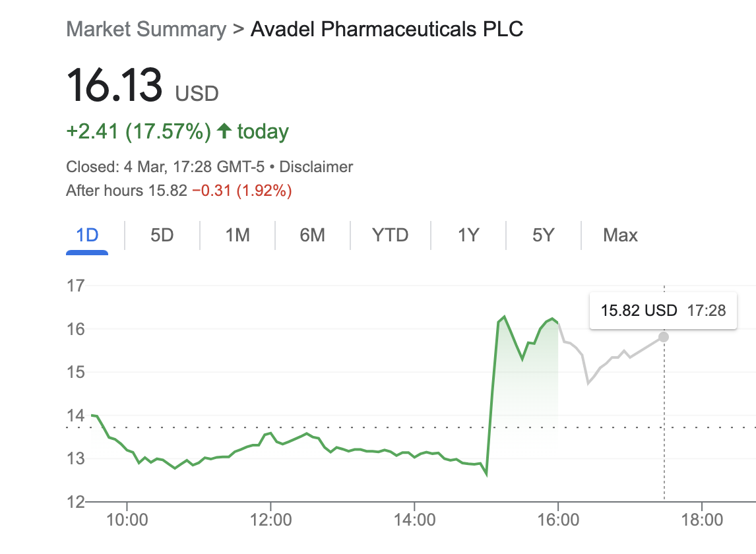The height and width of the screenshot is (554, 756).
Task: Select the 1D time range tab
Action: 87,235
